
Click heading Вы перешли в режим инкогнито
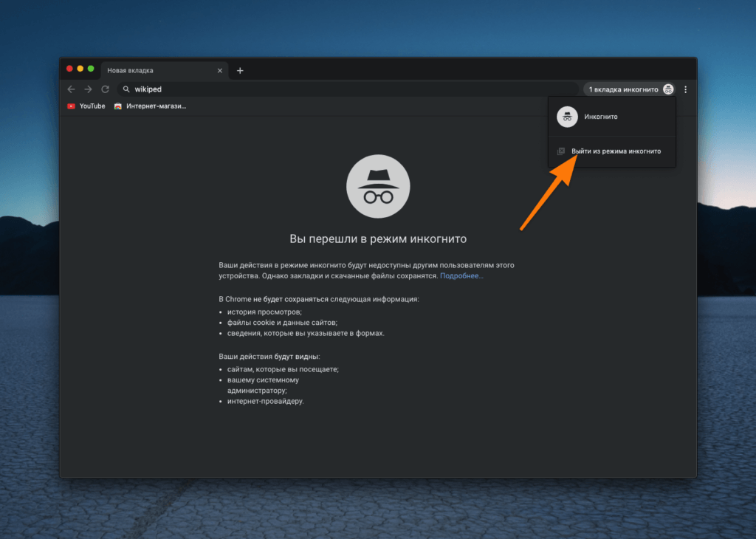[x=378, y=238]
